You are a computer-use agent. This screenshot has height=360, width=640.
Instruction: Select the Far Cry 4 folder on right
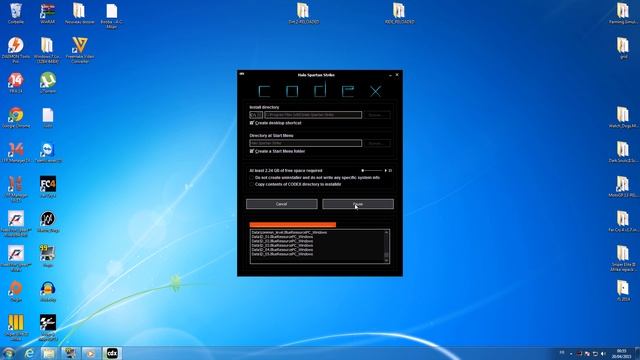point(623,222)
